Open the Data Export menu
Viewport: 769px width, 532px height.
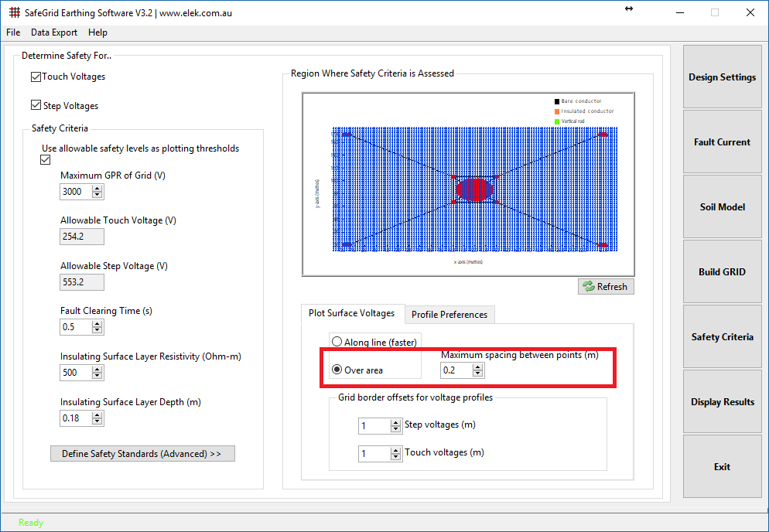coord(53,32)
